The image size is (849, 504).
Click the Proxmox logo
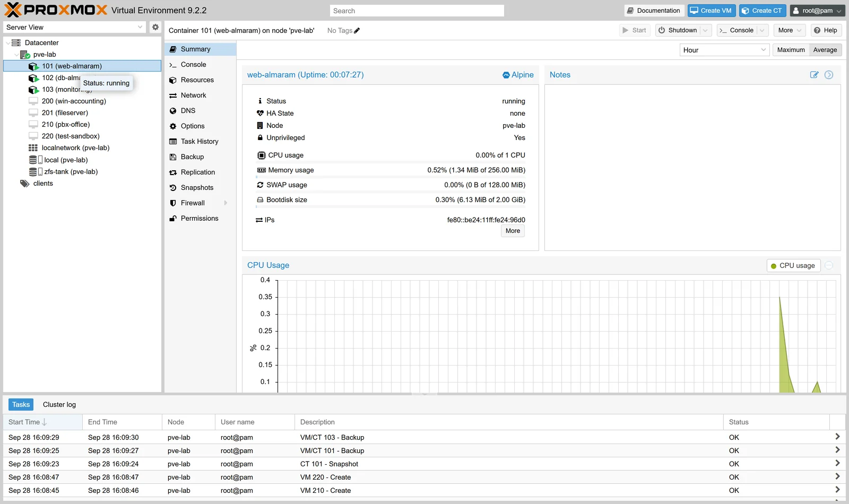[56, 10]
